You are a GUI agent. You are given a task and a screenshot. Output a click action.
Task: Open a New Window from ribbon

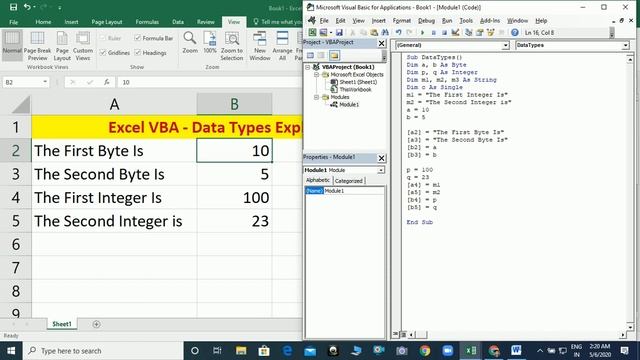(260, 46)
